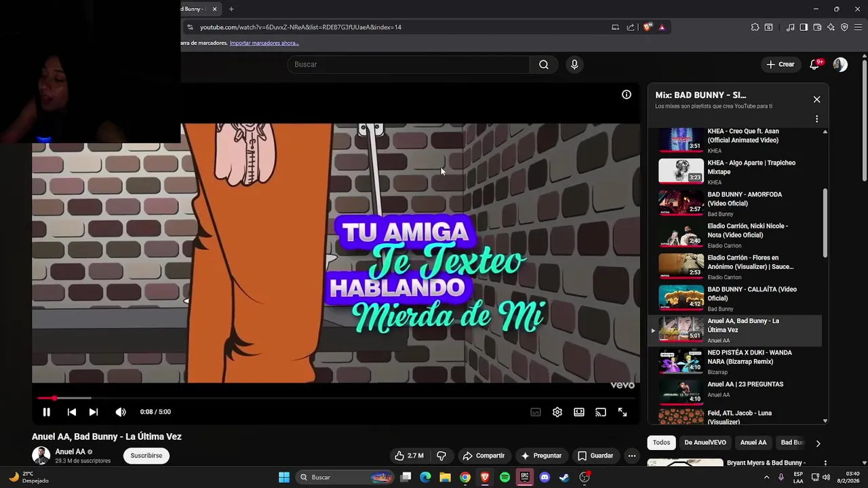The width and height of the screenshot is (868, 488).
Task: Play BAD BUNNY - CALLAÍTA video
Action: [x=735, y=298]
